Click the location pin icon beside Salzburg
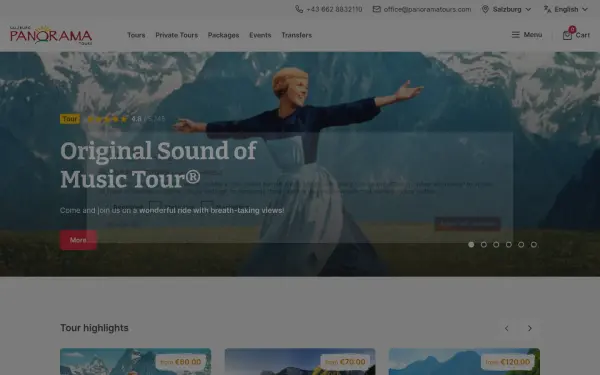This screenshot has width=600, height=375. point(485,9)
